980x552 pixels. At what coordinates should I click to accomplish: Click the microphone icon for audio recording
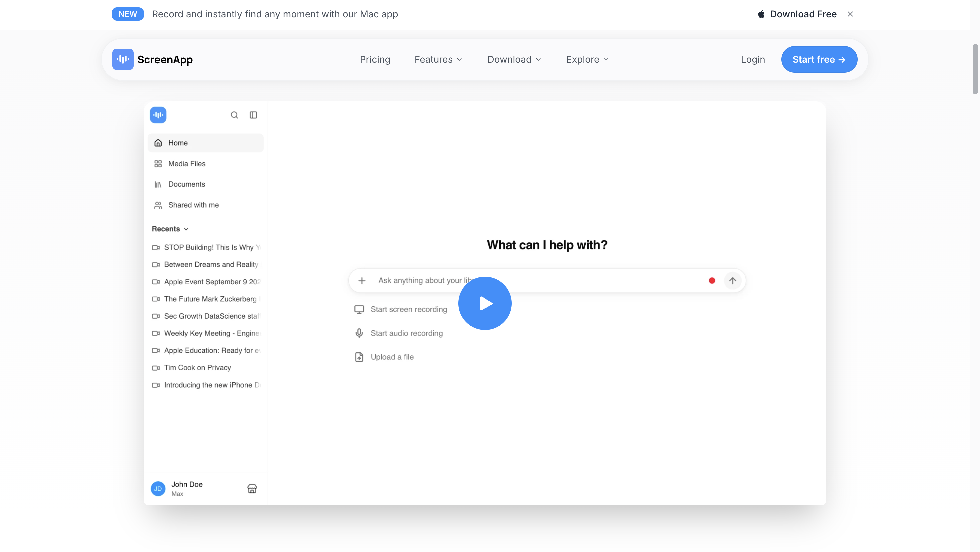pos(359,333)
